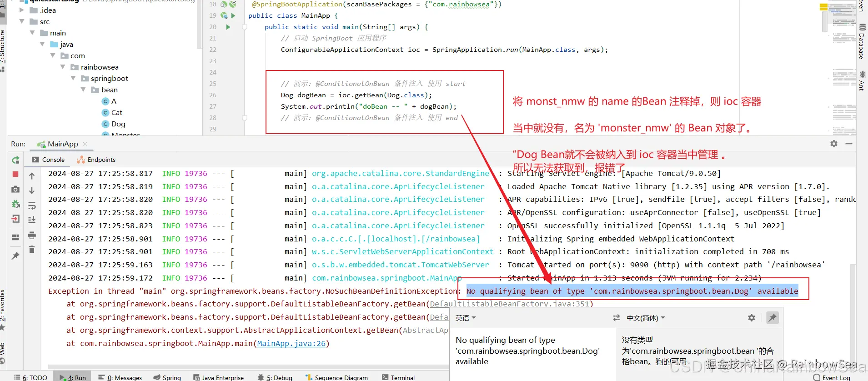Screen dimensions: 868x381
Task: Print console output via the printer icon
Action: pos(32,235)
